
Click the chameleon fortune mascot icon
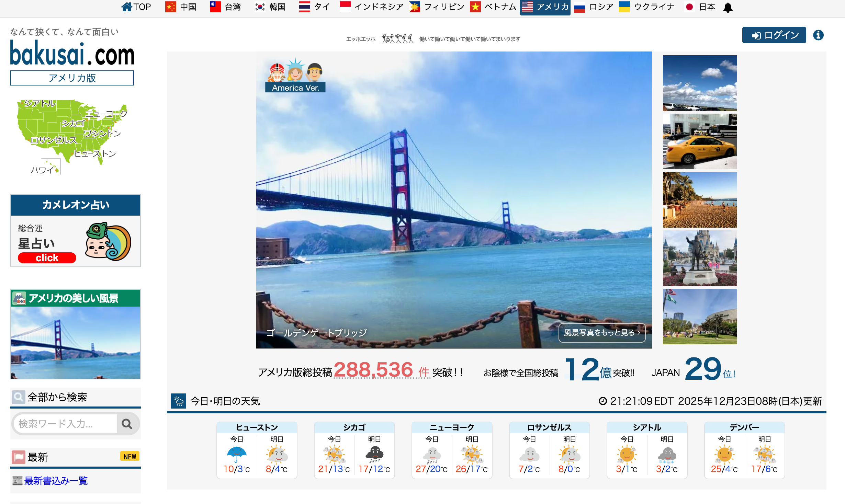coord(108,241)
